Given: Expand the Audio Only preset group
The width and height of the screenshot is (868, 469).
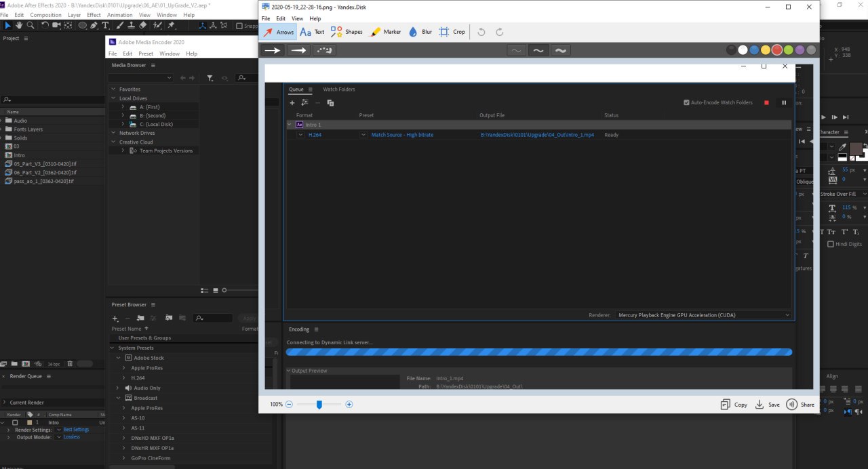Looking at the screenshot, I should click(119, 388).
